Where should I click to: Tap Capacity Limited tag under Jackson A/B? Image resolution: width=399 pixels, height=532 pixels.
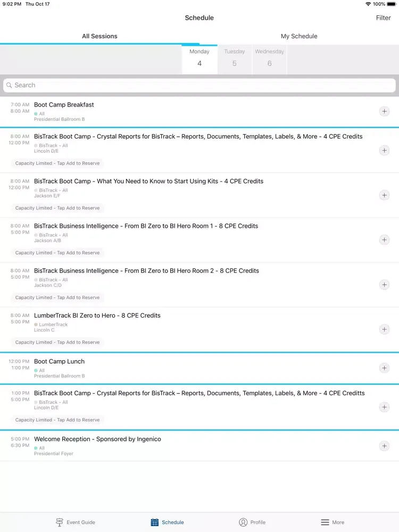pyautogui.click(x=57, y=253)
